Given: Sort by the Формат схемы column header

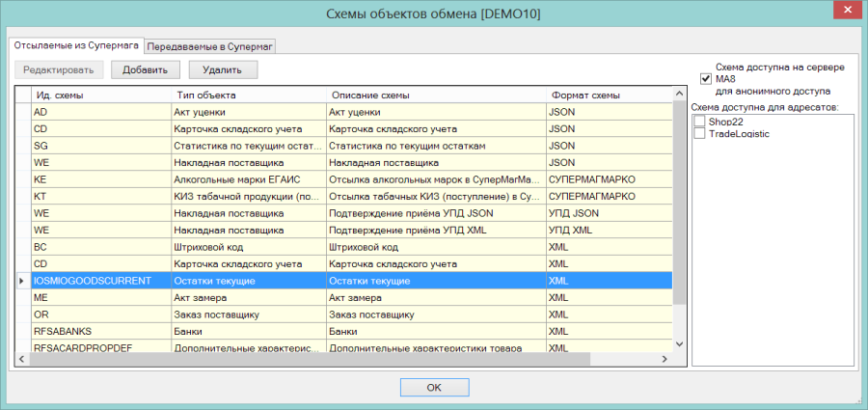Looking at the screenshot, I should pyautogui.click(x=609, y=95).
